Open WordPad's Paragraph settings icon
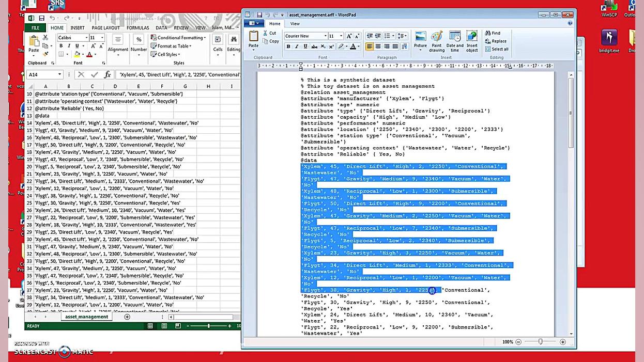644x362 pixels. click(404, 46)
